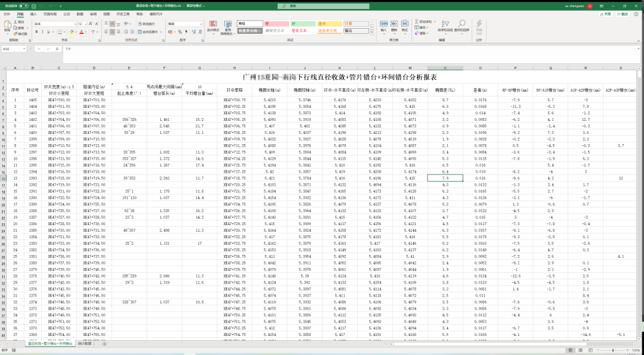
Task: Toggle Underline formatting
Action: 48,32
